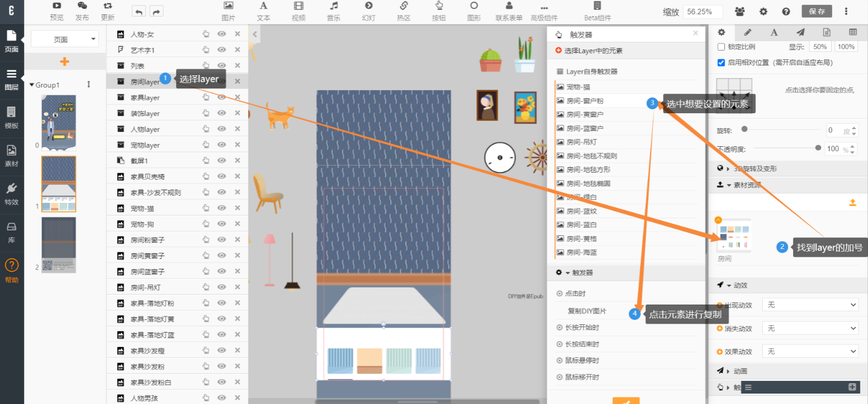The height and width of the screenshot is (404, 868).
Task: Uncheck 启用相对位置 checkbox
Action: (x=721, y=63)
